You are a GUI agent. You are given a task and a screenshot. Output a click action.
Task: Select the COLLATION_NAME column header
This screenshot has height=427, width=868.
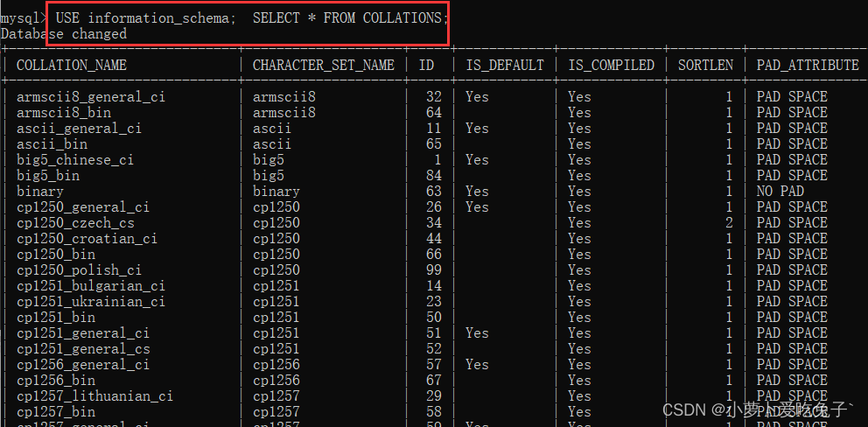pos(72,66)
